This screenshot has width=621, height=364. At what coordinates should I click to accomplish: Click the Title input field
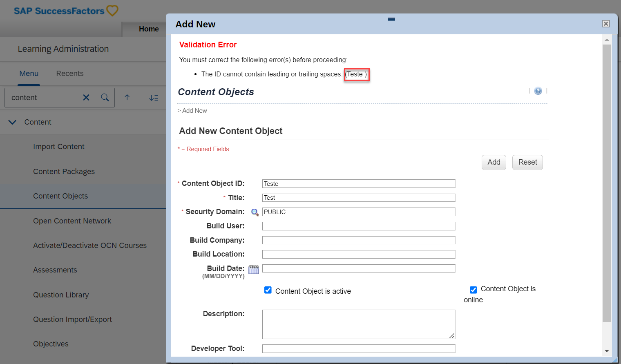[359, 198]
